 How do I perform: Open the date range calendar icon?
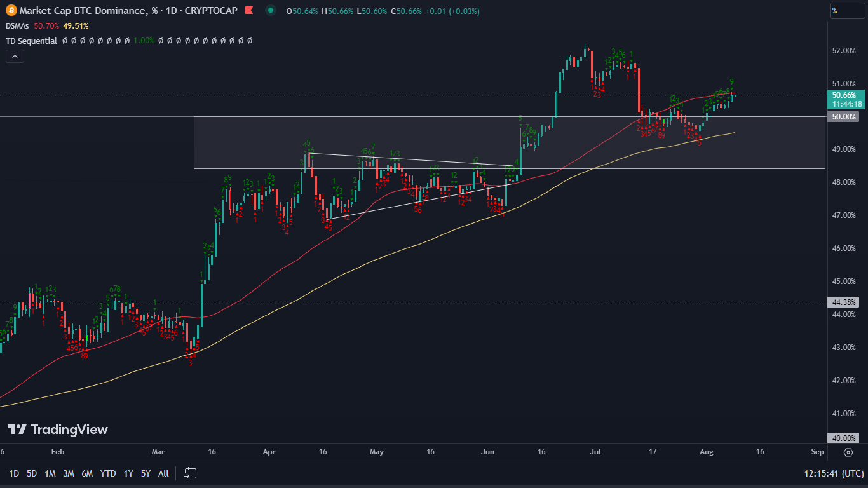coord(191,473)
